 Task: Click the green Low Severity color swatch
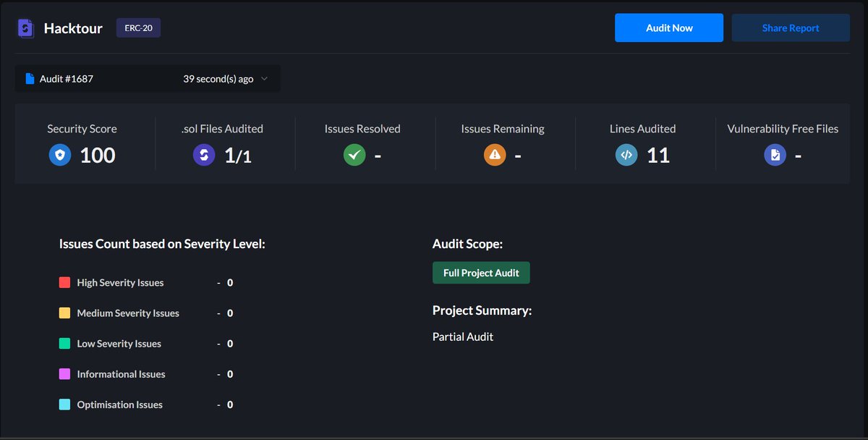tap(64, 343)
